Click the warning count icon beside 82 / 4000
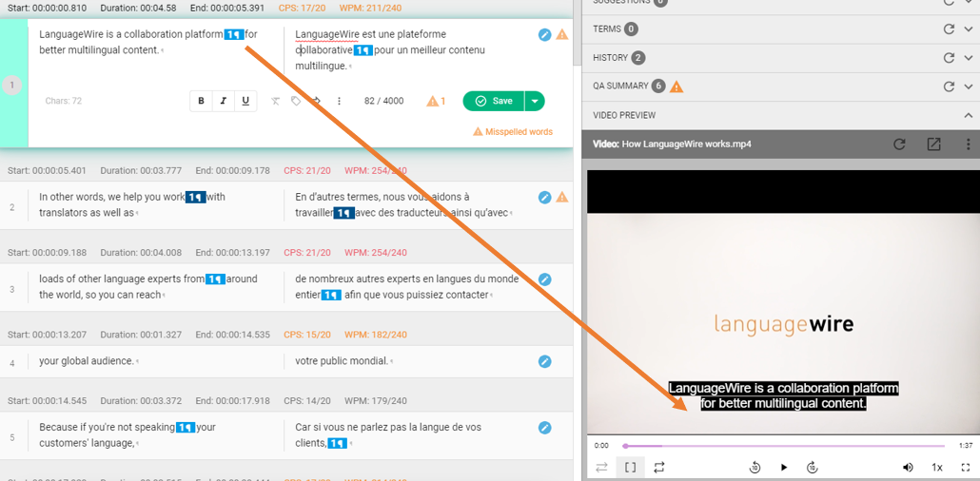This screenshot has width=980, height=481. [436, 101]
